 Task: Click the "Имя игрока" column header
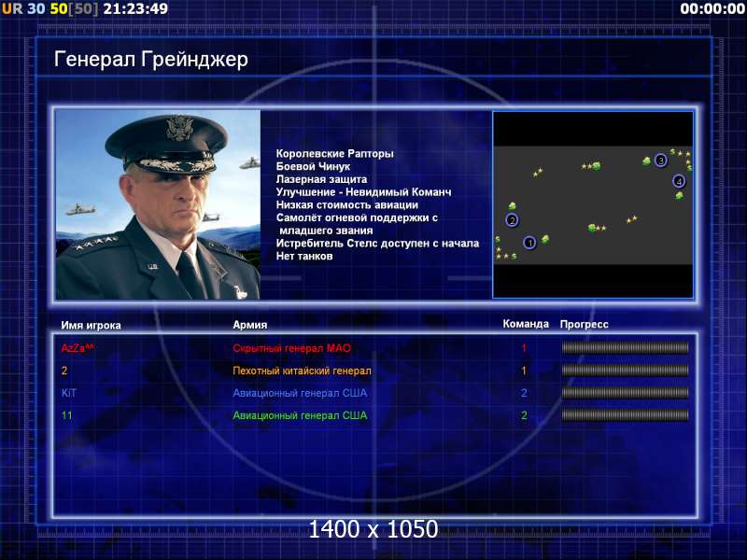tap(91, 325)
